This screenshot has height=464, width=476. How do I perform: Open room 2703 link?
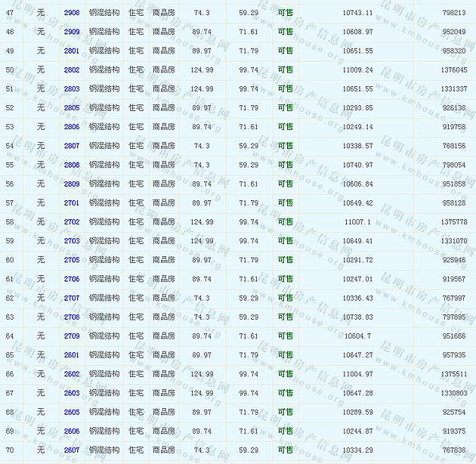pos(72,241)
